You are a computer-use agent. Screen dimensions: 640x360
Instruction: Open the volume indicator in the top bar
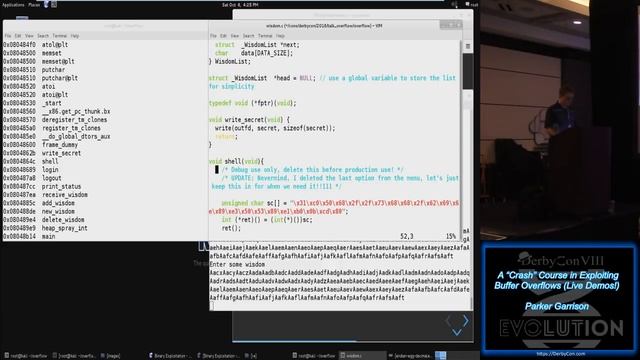click(x=454, y=4)
